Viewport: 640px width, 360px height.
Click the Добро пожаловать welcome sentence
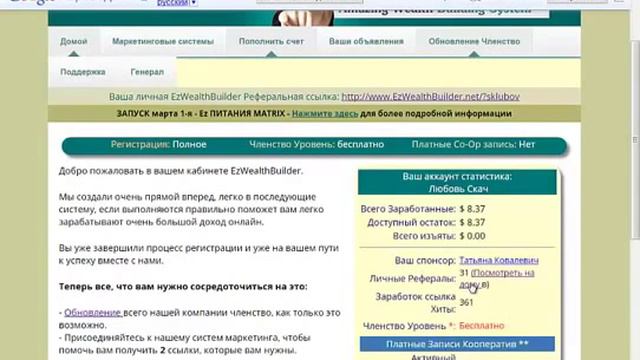181,171
